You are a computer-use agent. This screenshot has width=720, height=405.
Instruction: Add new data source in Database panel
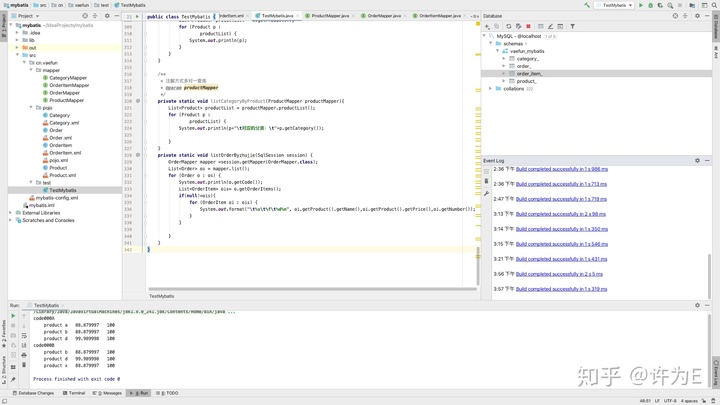coord(487,26)
